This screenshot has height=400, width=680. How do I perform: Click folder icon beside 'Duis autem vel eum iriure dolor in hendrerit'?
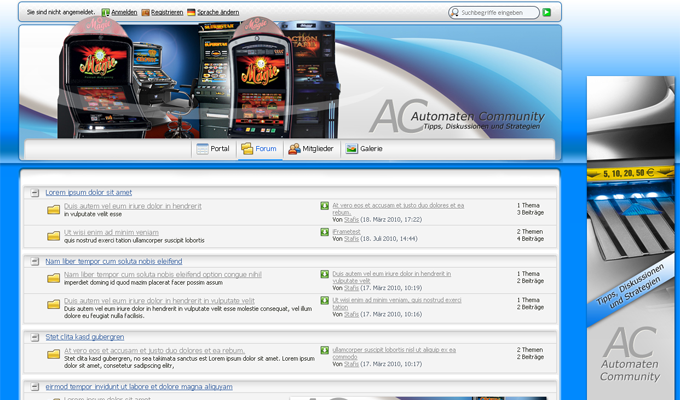(53, 210)
